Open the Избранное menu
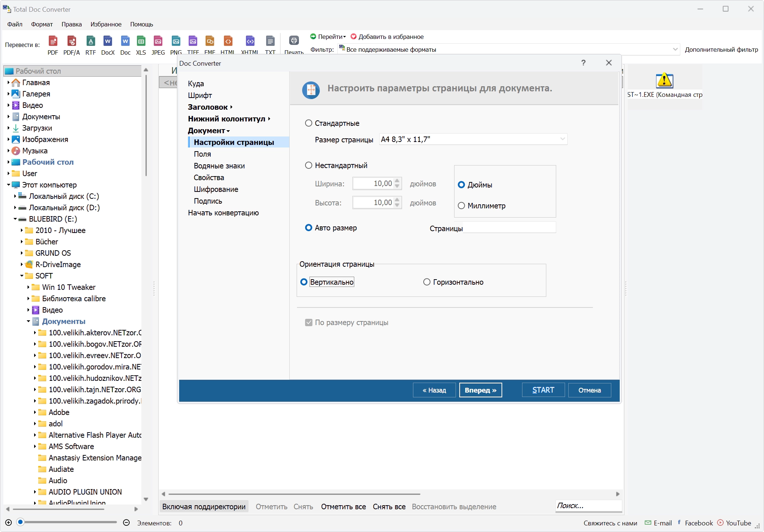This screenshot has height=532, width=764. point(106,24)
